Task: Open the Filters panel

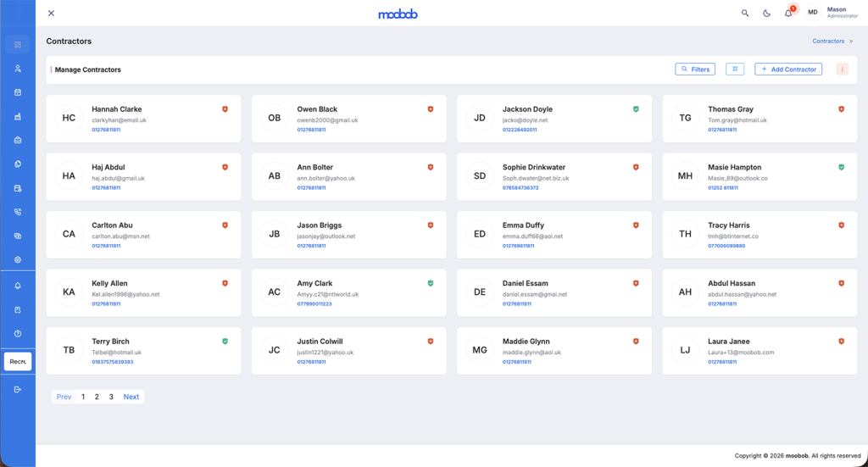Action: [695, 69]
